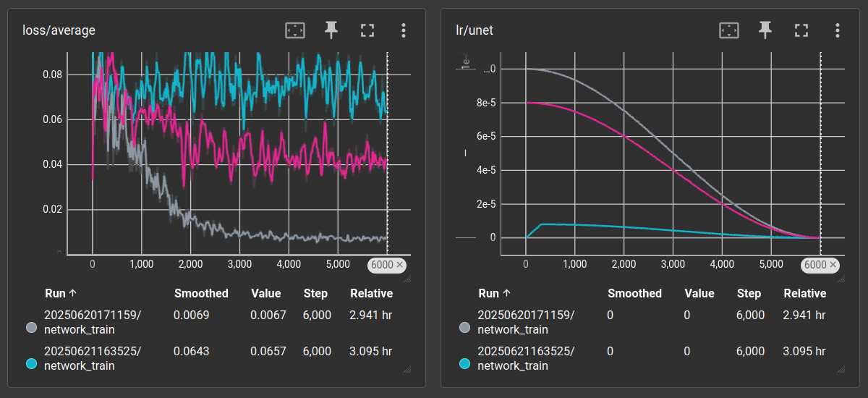
Task: Expand loss/average chart to full screen
Action: (x=367, y=30)
